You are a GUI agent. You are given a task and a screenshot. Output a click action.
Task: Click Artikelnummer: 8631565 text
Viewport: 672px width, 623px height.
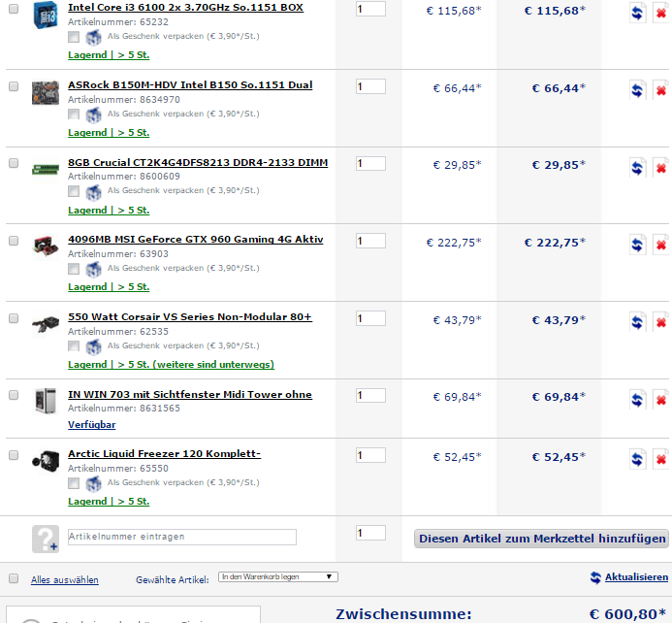(x=124, y=409)
